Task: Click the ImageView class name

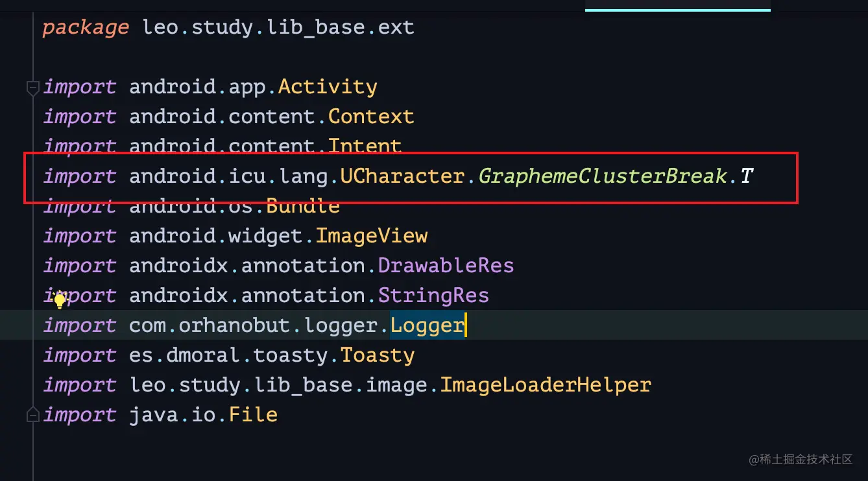Action: pos(371,236)
